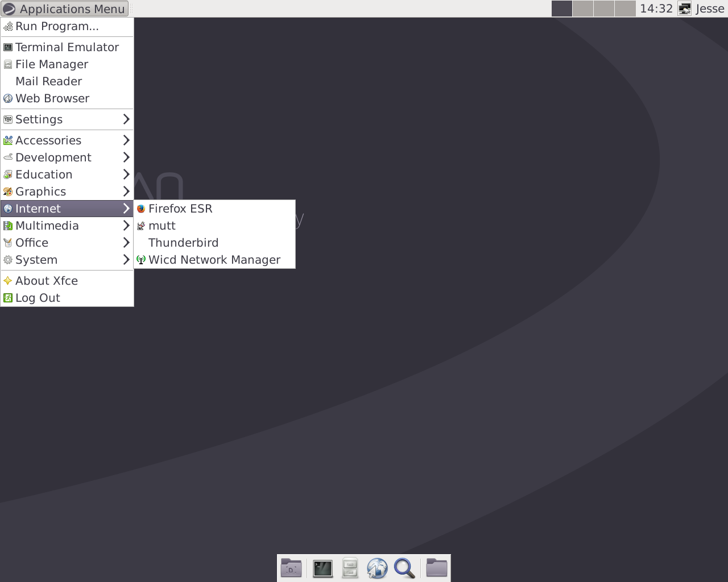This screenshot has width=728, height=582.
Task: Launch Run Program from menu
Action: click(67, 26)
